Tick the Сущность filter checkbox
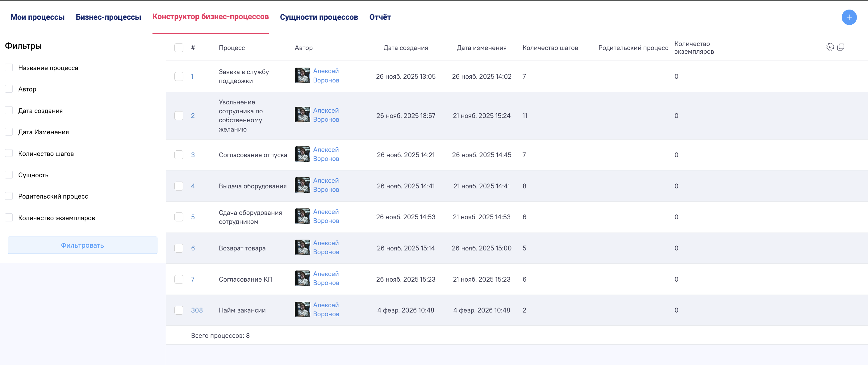This screenshot has width=868, height=365. click(x=9, y=174)
